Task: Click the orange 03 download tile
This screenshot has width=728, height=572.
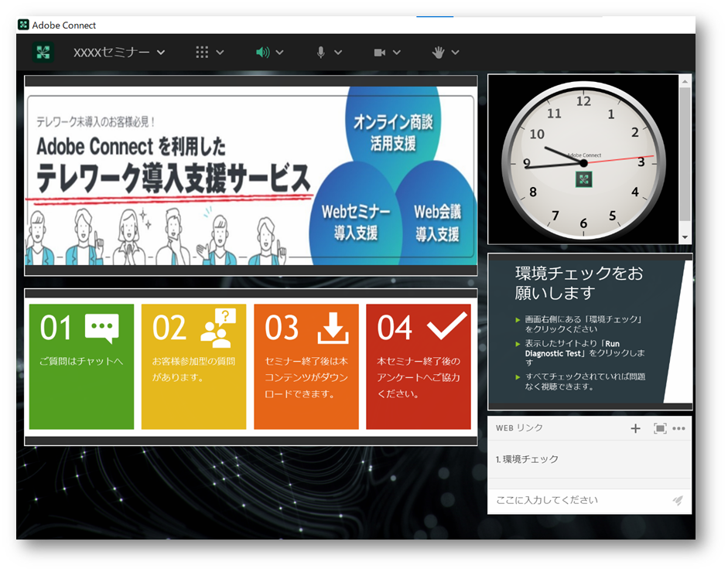Action: tap(306, 366)
